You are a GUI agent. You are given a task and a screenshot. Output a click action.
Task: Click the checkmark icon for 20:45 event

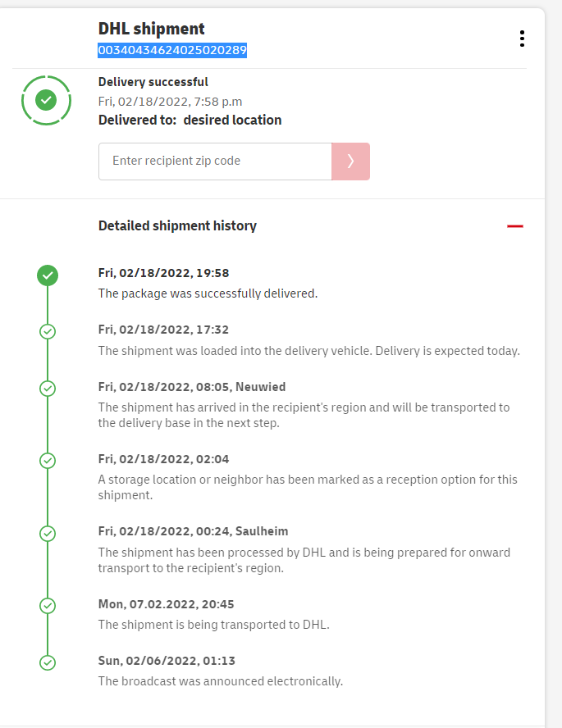click(x=48, y=606)
